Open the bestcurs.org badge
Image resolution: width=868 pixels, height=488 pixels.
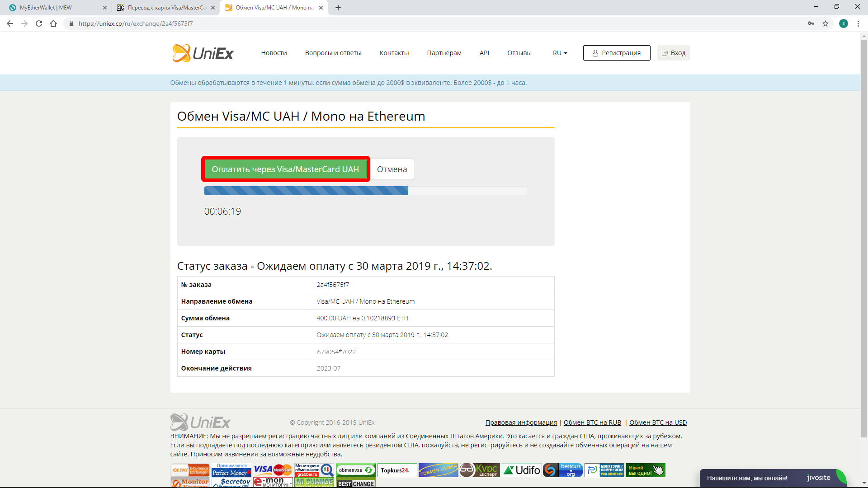pyautogui.click(x=563, y=470)
